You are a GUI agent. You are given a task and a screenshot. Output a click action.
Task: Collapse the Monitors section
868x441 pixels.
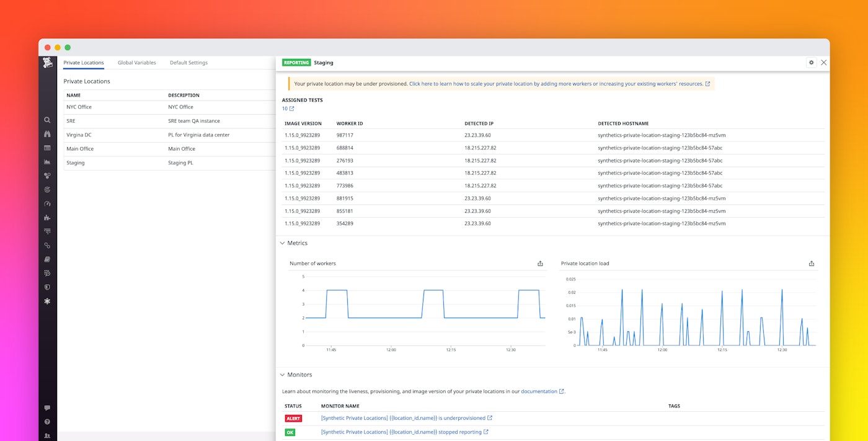pyautogui.click(x=283, y=374)
